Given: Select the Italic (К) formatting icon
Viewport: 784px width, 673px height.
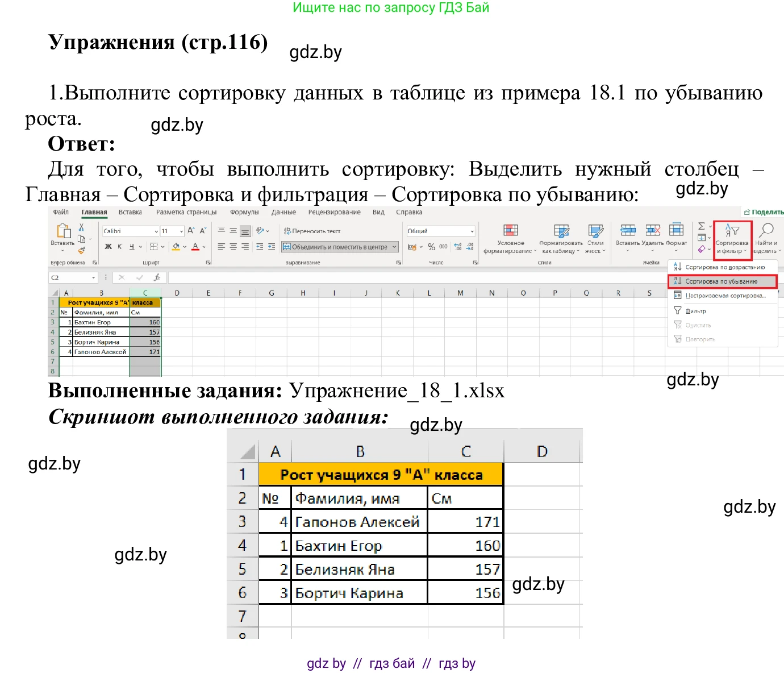Looking at the screenshot, I should 119,246.
